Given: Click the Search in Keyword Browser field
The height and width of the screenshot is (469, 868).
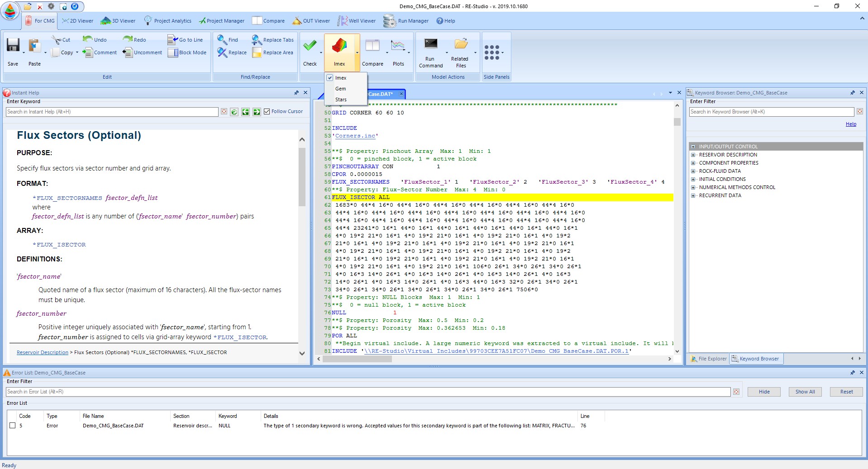Looking at the screenshot, I should (771, 112).
